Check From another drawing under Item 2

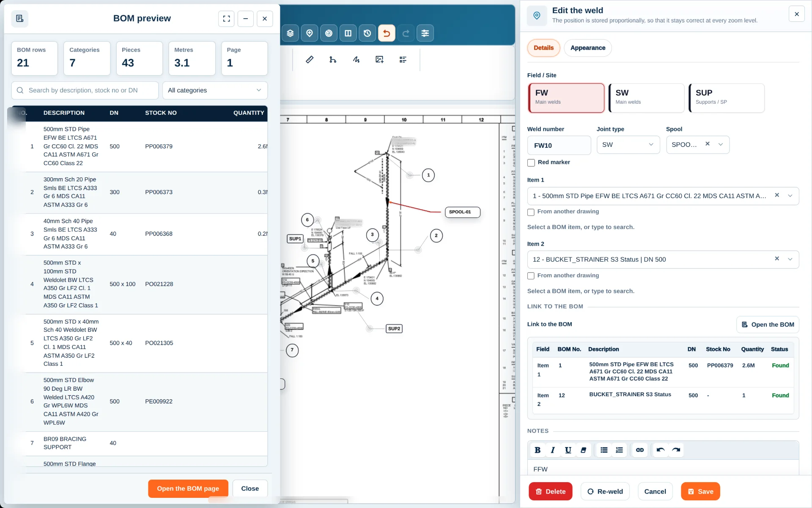coord(531,276)
